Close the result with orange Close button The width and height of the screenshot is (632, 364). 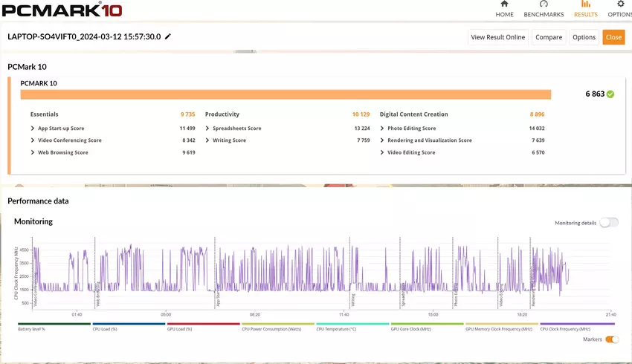613,37
